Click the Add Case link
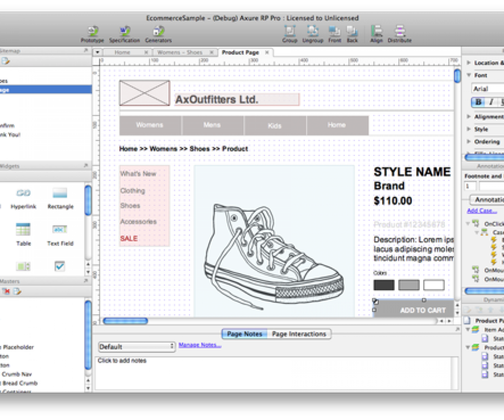 tap(481, 211)
